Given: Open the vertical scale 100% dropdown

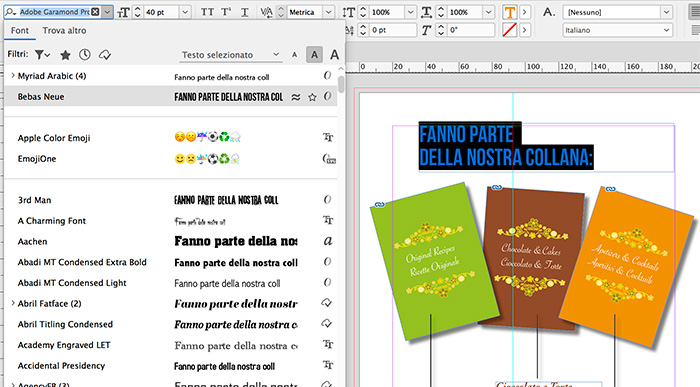Looking at the screenshot, I should click(411, 12).
